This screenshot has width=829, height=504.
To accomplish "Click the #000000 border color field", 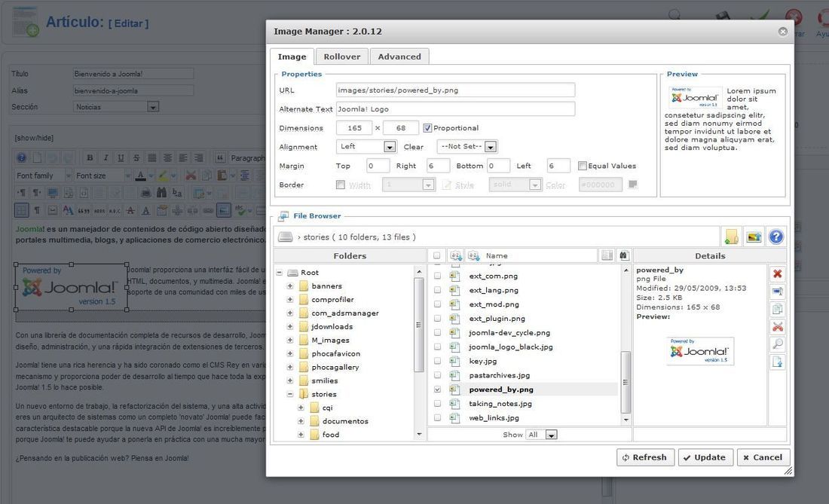I will [600, 185].
